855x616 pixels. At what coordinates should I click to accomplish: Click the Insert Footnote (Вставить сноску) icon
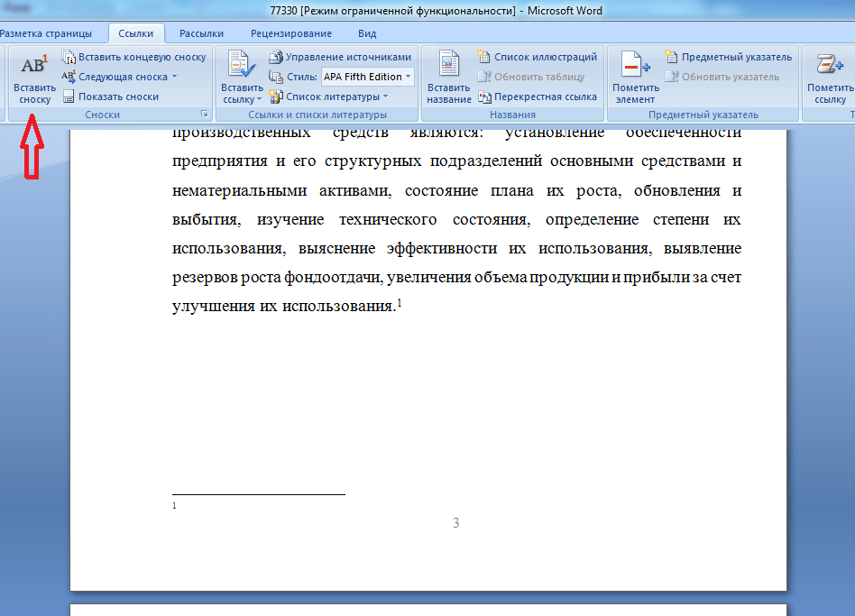pyautogui.click(x=34, y=68)
